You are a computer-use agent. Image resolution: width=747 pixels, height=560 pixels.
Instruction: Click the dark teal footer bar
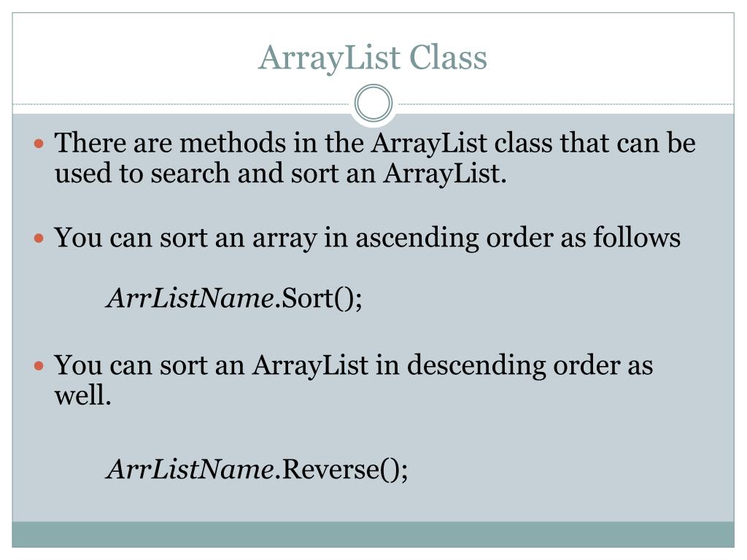[373, 534]
